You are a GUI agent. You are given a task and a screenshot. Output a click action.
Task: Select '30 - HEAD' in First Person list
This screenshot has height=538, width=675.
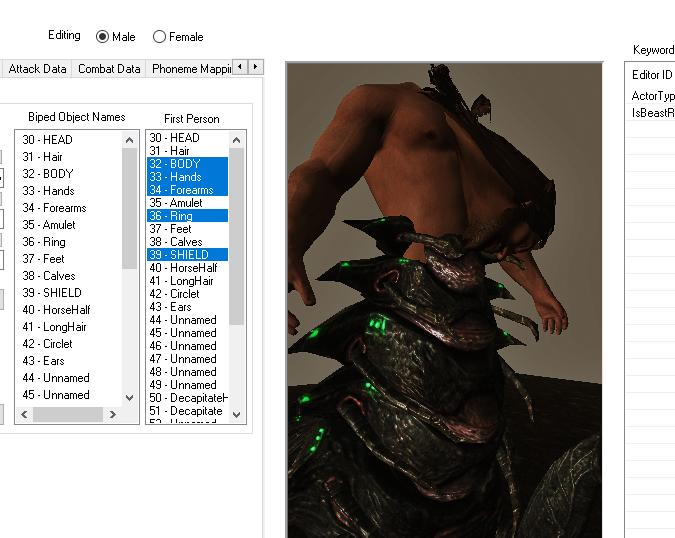point(188,138)
